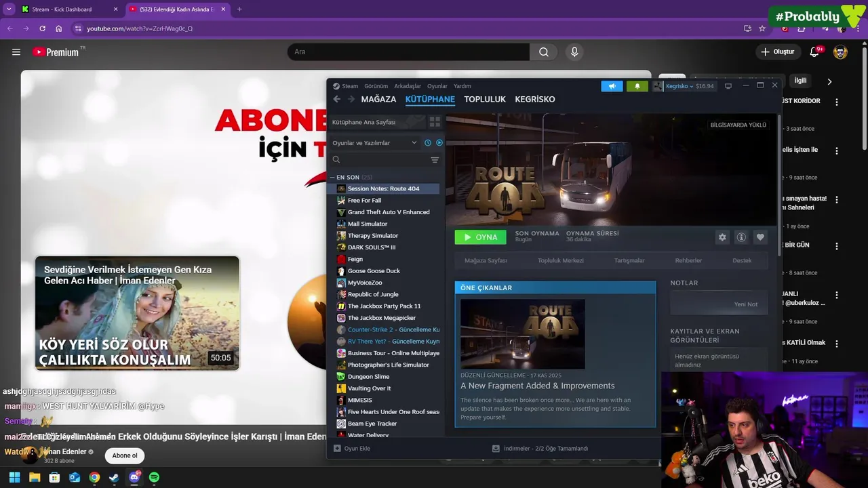Toggle Route 404 favorite heart
The height and width of the screenshot is (488, 868).
pos(760,237)
